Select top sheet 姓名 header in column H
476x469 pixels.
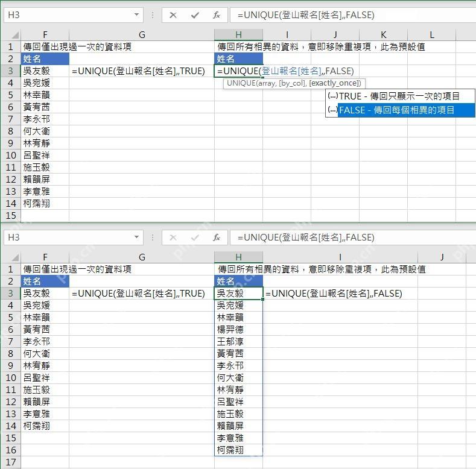coord(239,59)
